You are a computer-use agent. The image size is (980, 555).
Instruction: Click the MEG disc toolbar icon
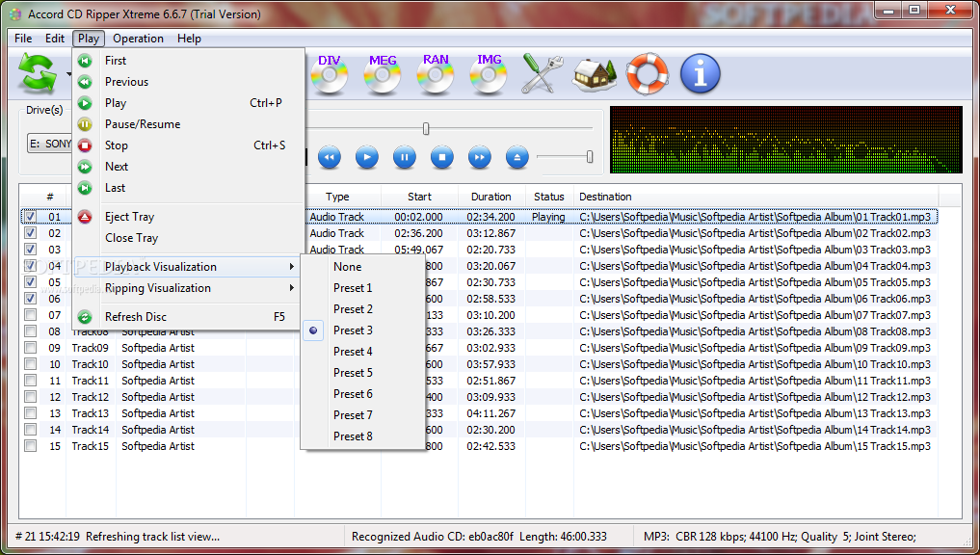point(383,74)
